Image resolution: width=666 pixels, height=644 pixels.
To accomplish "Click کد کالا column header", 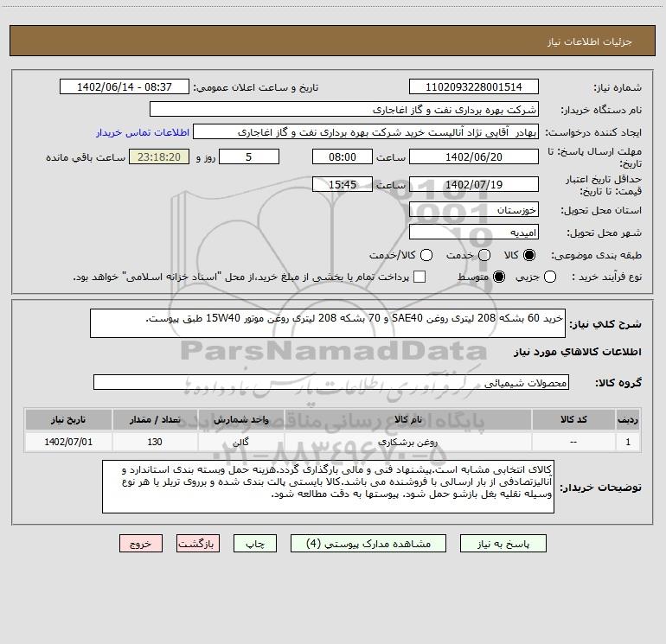I will tap(573, 420).
